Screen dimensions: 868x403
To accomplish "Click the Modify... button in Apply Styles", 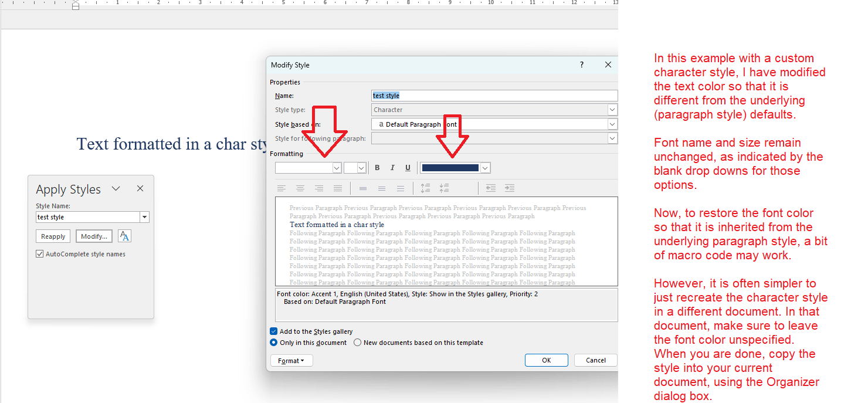I will pos(94,236).
